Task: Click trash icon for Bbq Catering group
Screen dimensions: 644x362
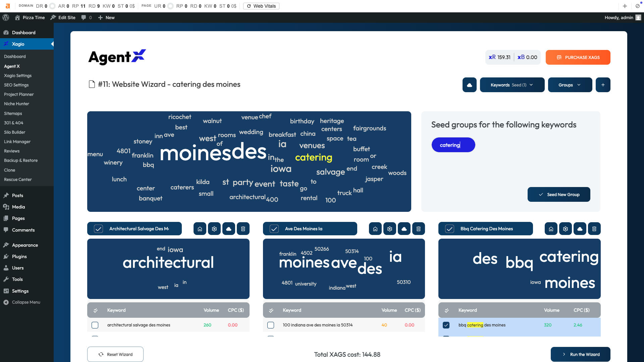Action: 594,229
